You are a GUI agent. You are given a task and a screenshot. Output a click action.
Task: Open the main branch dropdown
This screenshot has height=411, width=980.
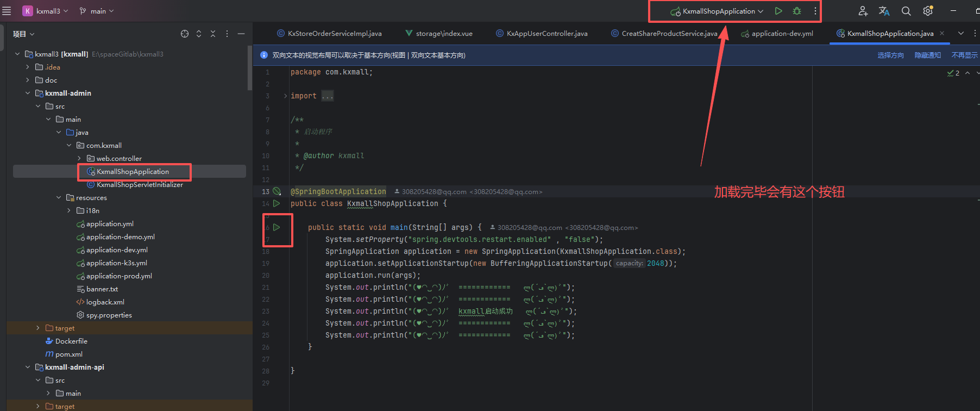click(97, 11)
